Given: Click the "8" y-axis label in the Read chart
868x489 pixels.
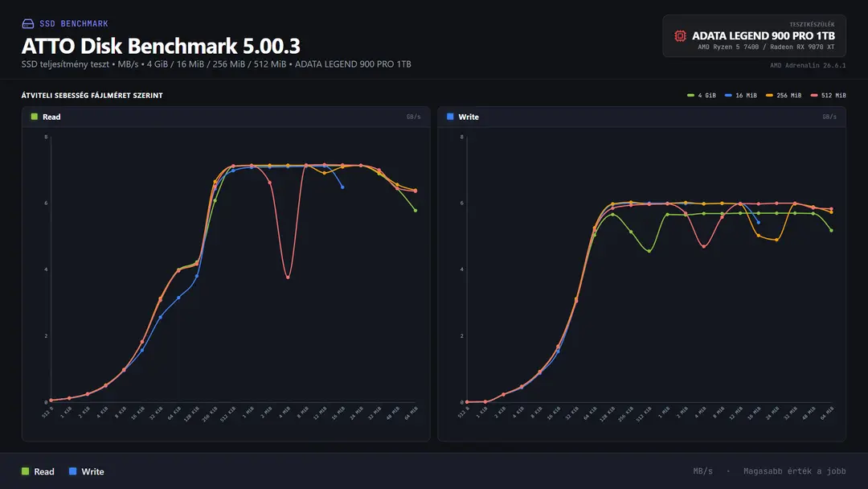Looking at the screenshot, I should click(46, 137).
